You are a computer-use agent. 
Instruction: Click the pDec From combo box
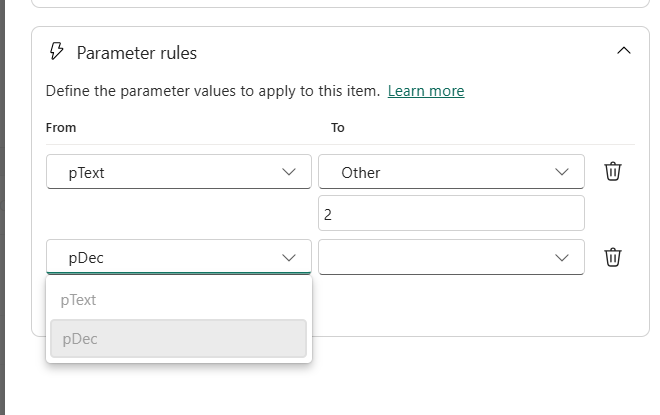(x=178, y=257)
